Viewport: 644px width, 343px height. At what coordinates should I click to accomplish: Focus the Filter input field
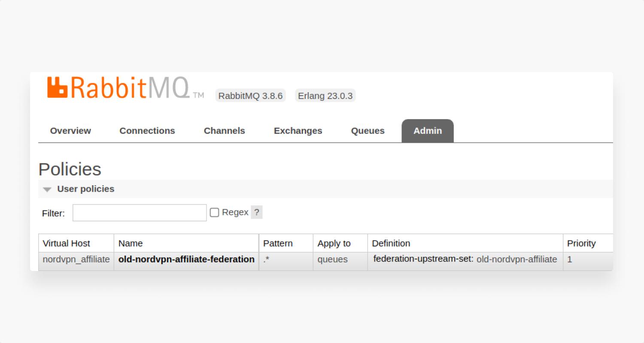(140, 213)
